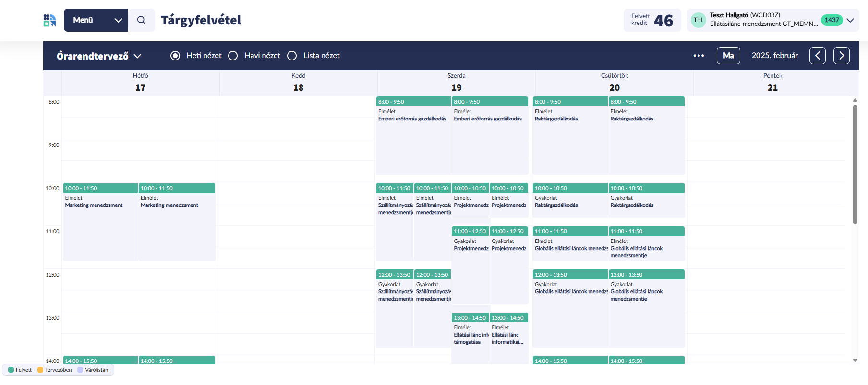The height and width of the screenshot is (385, 868).
Task: Click the Neptun logo icon
Action: [x=49, y=20]
